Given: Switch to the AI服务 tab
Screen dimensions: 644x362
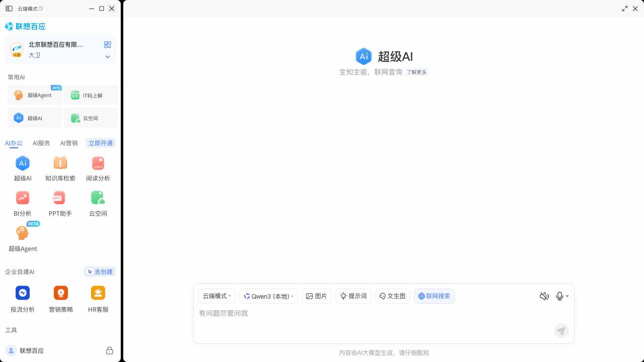Looking at the screenshot, I should coord(41,143).
